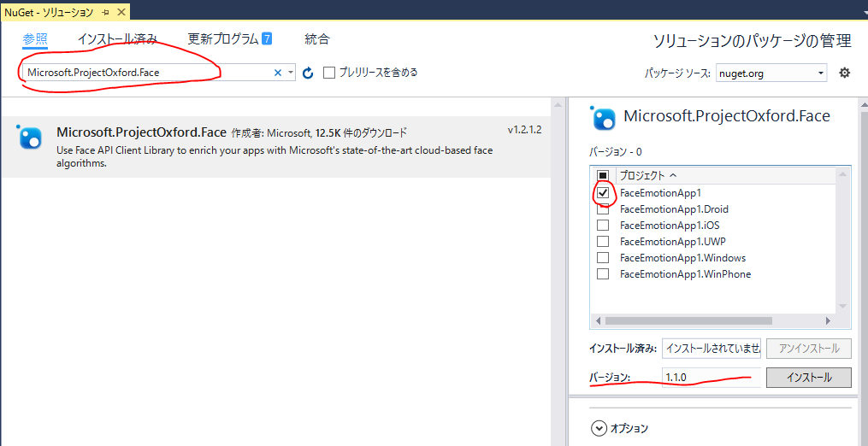Viewport: 868px width, 446px height.
Task: Click the インストール button
Action: (809, 378)
